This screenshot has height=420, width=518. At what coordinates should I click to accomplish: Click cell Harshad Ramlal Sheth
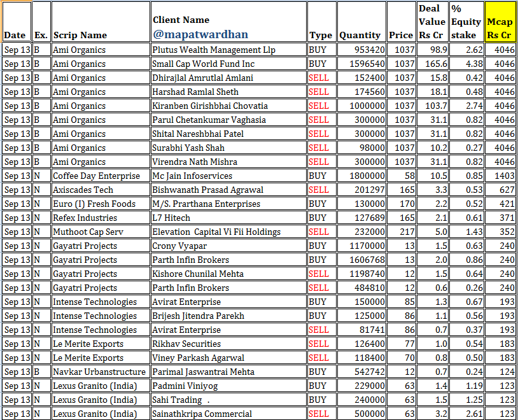[228, 92]
